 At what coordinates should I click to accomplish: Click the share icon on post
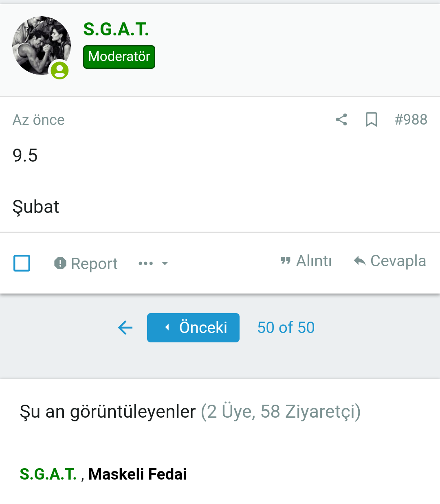pyautogui.click(x=341, y=120)
